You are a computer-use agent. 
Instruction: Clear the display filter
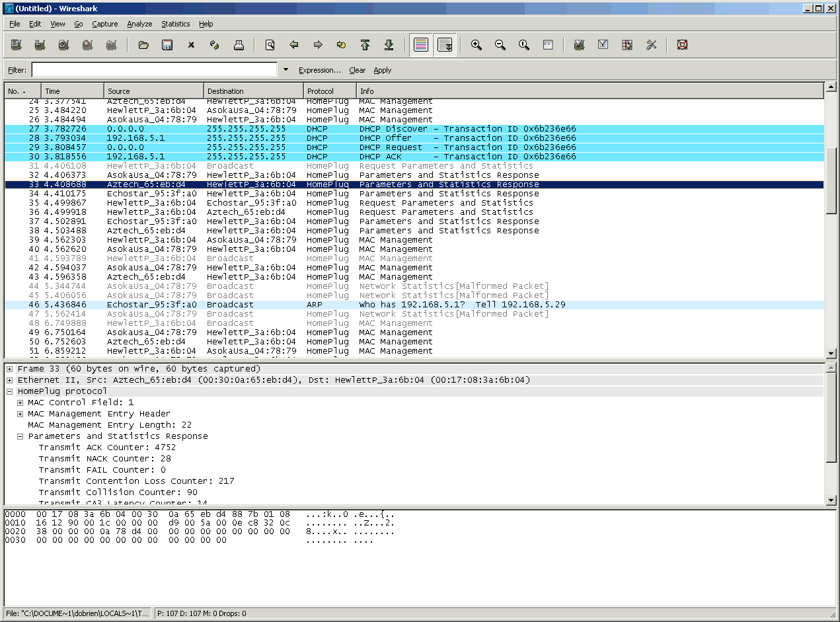(x=358, y=70)
